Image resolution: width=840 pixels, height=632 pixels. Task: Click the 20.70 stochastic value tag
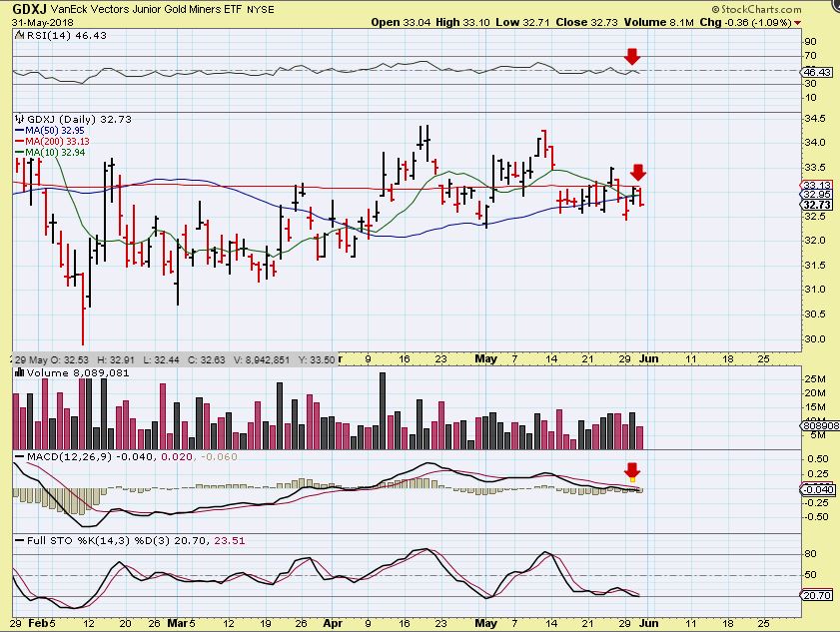817,596
